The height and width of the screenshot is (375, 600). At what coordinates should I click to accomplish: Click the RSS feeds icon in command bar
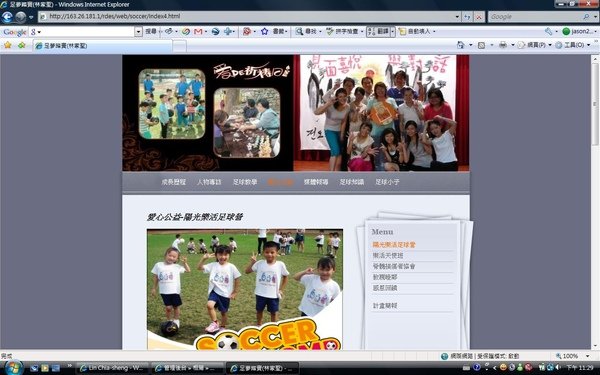point(481,45)
